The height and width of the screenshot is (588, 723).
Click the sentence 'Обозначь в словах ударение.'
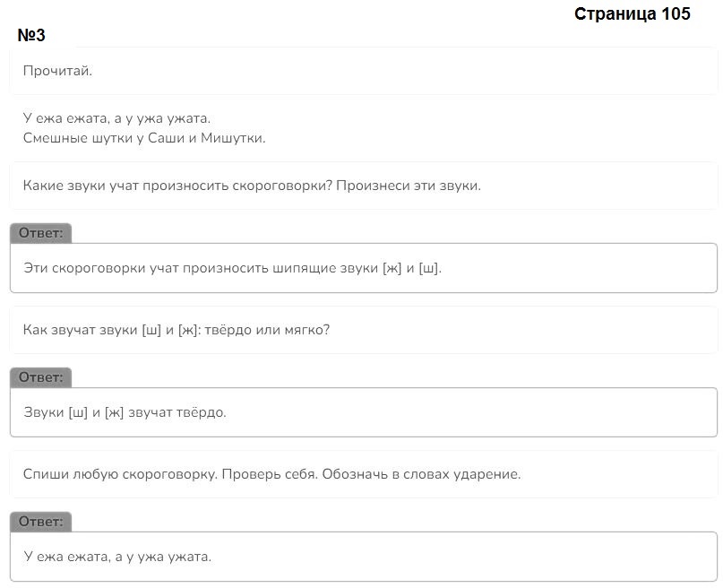point(421,474)
